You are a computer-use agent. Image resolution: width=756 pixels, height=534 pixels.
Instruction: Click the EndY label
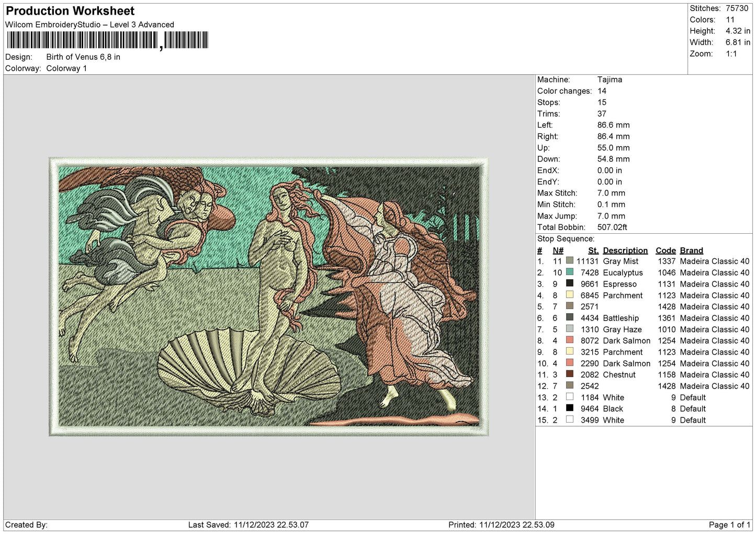point(548,182)
